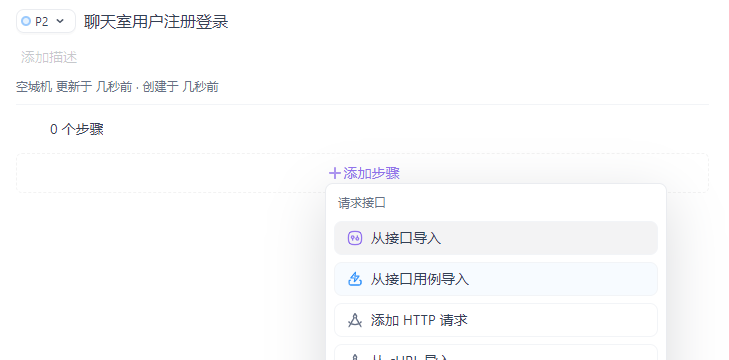
Task: Click the 从接口导入 purple API icon
Action: coord(355,238)
